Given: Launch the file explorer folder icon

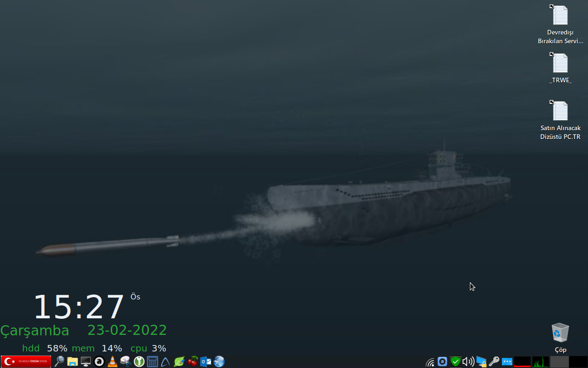Looking at the screenshot, I should tap(73, 362).
